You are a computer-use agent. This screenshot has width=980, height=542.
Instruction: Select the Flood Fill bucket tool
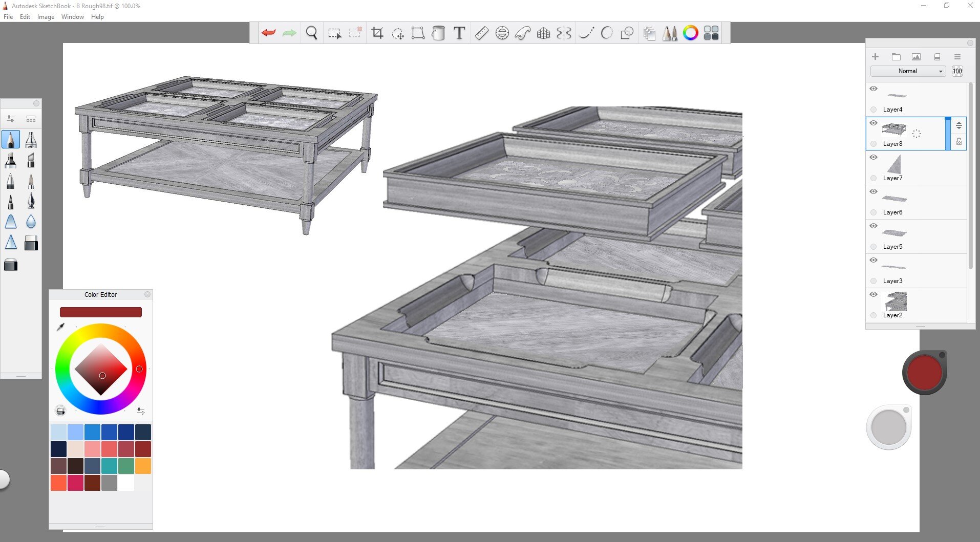(x=438, y=33)
